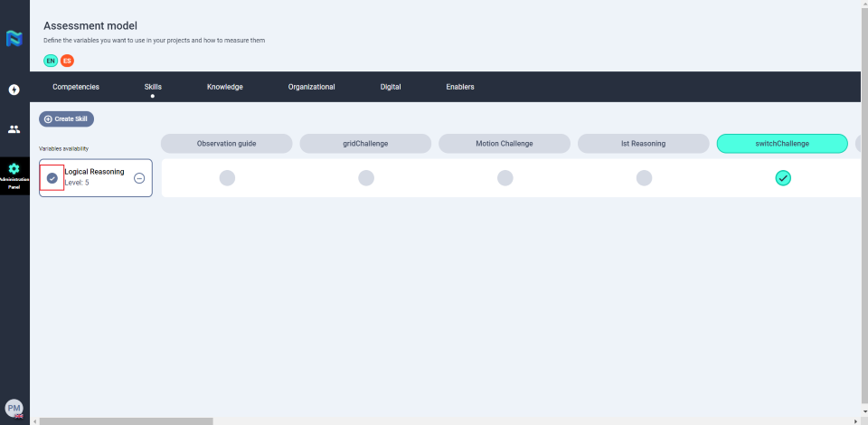Click the minus icon on Logical Reasoning
The image size is (868, 425).
coord(139,178)
